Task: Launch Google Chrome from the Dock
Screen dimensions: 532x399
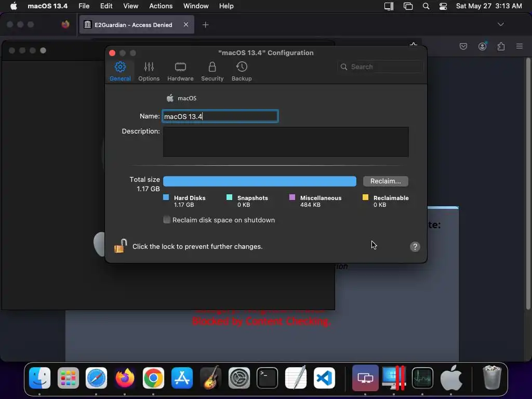Action: (153, 378)
